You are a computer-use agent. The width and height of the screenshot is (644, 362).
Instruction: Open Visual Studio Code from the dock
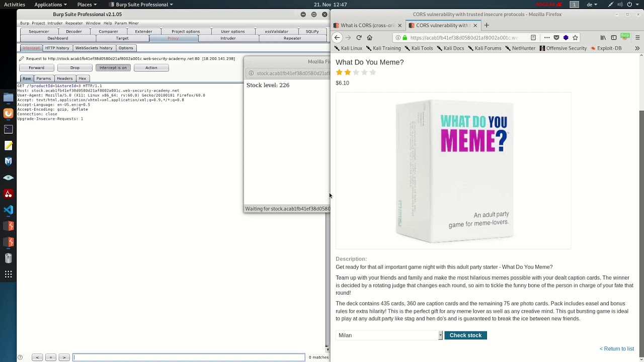coord(8,210)
